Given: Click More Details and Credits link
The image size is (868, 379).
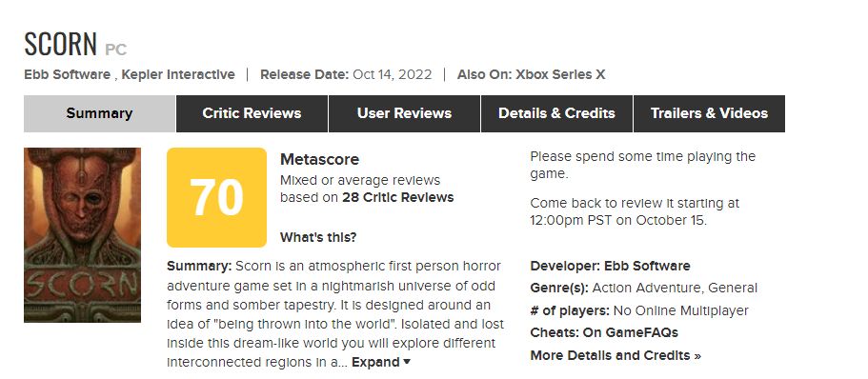Looking at the screenshot, I should pyautogui.click(x=616, y=355).
